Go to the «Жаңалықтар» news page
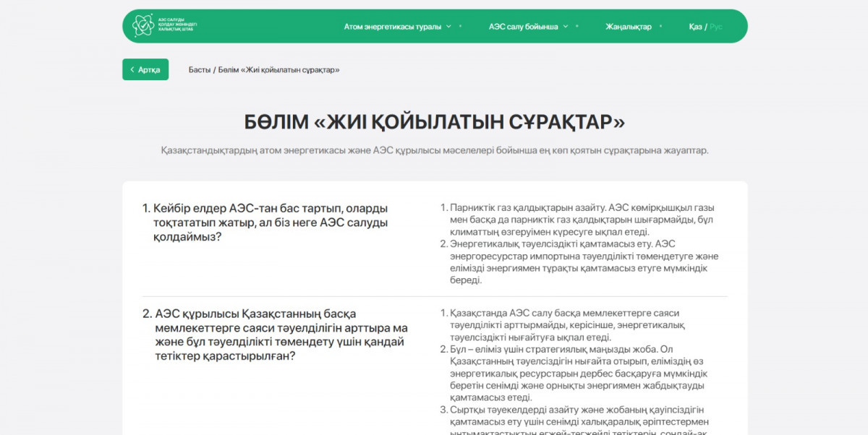This screenshot has width=868, height=435. (x=628, y=27)
